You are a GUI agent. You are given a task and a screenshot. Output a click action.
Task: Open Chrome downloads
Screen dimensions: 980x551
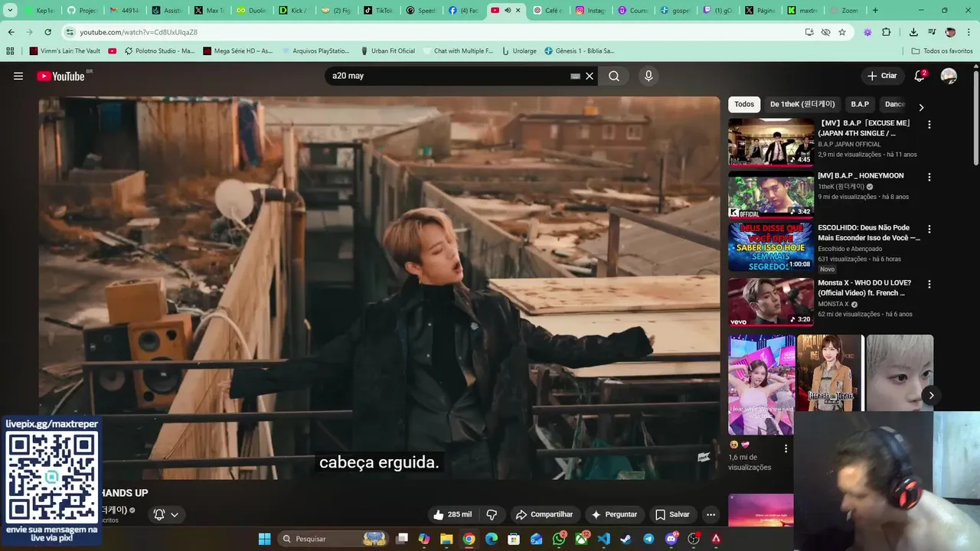[x=913, y=32]
